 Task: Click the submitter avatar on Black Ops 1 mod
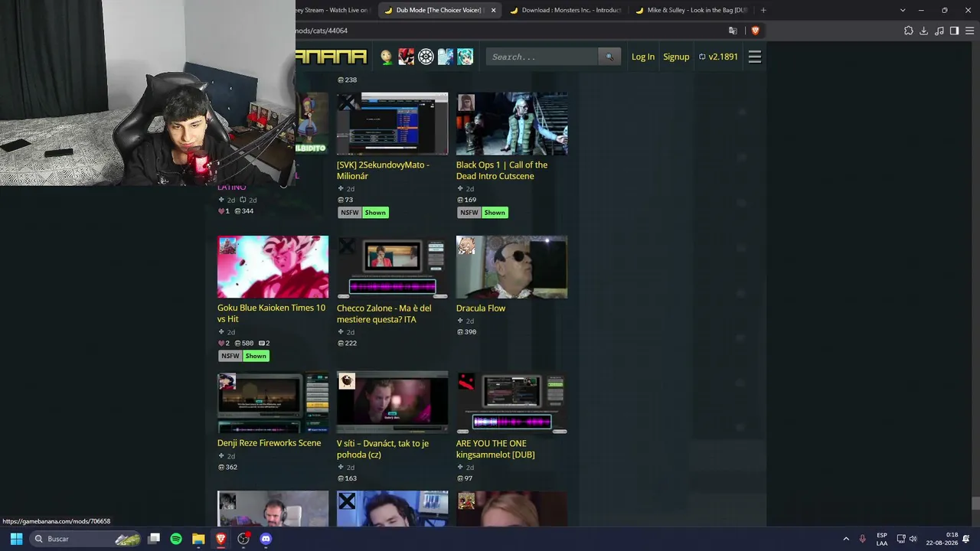(x=466, y=103)
